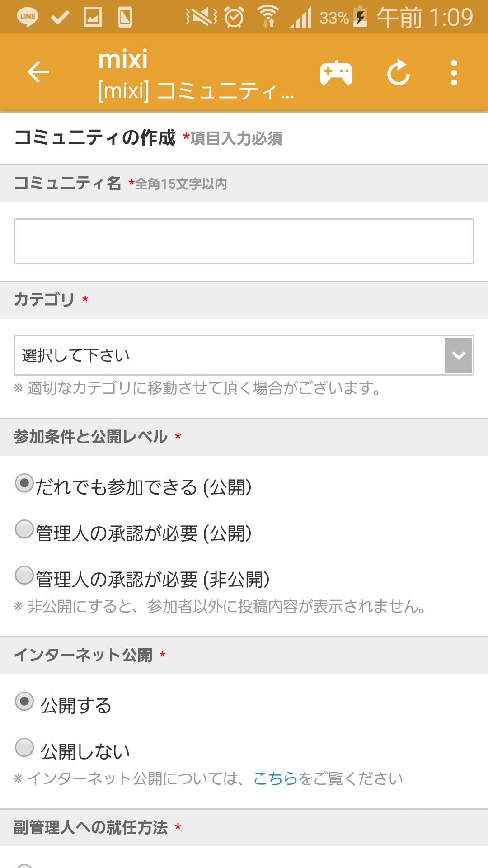Open the game controller icon
The image size is (488, 868).
point(336,73)
